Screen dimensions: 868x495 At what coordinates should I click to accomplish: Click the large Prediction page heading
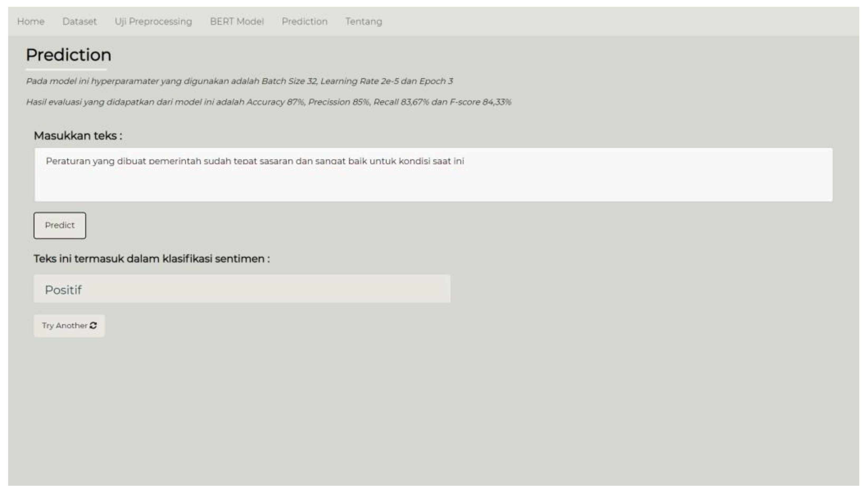click(x=68, y=55)
